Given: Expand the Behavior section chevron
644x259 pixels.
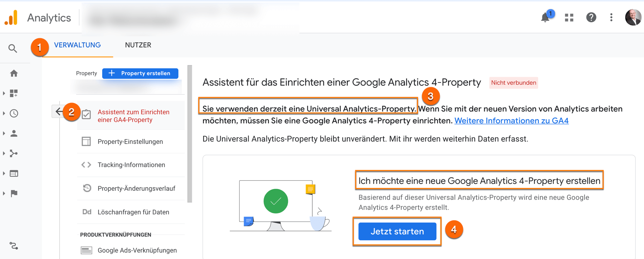Looking at the screenshot, I should click(4, 173).
